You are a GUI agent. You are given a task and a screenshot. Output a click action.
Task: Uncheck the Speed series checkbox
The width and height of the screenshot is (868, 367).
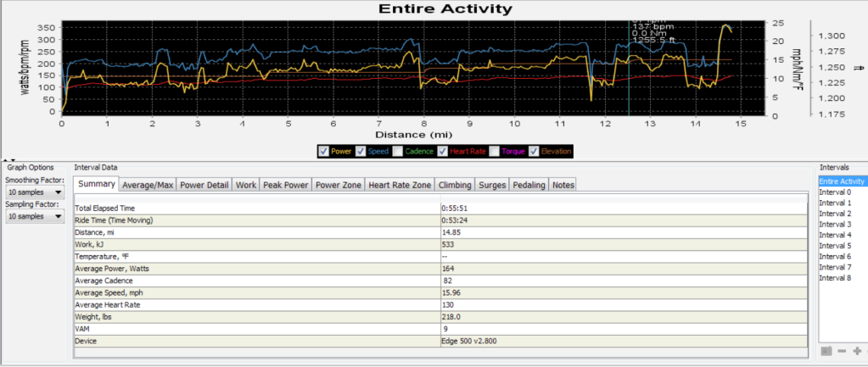[360, 151]
